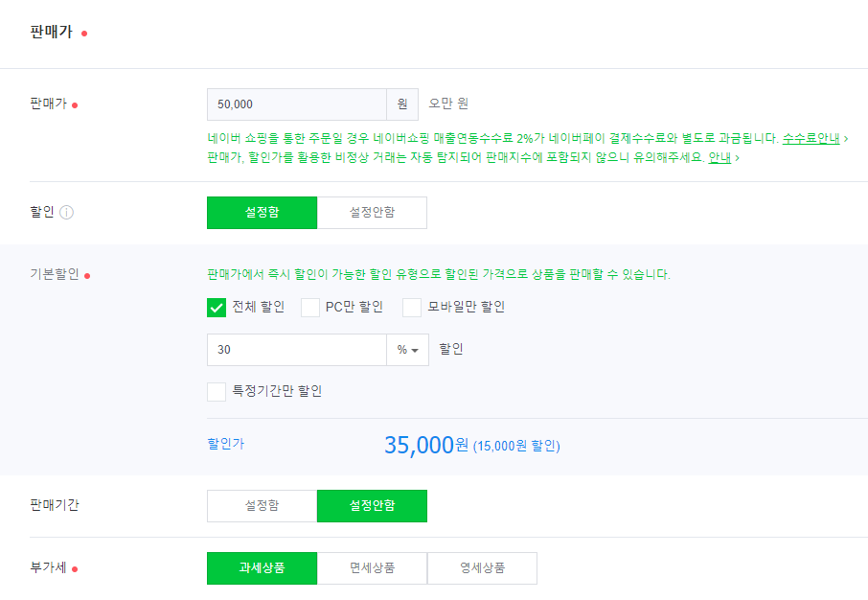Select 설정안함 for 판매기간
Viewport: 868px width, 600px height.
tap(372, 506)
